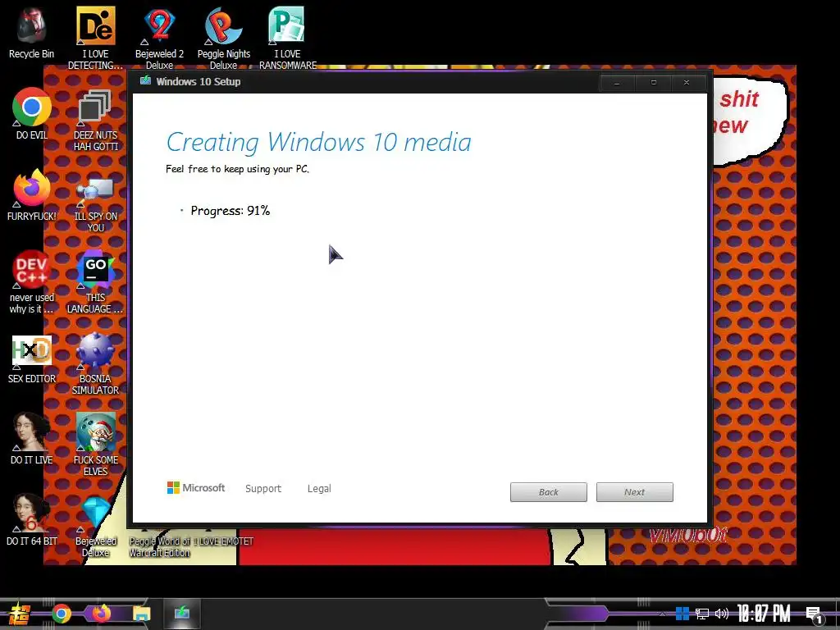The height and width of the screenshot is (630, 840).
Task: Click the blue tray icon beside network
Action: click(x=682, y=614)
